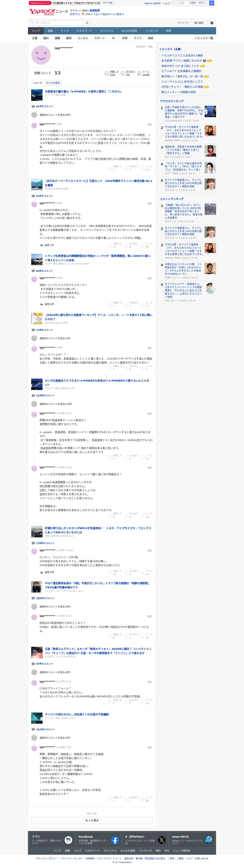Open topic セブン&アイ 北米事業の上場検討

pos(181,71)
